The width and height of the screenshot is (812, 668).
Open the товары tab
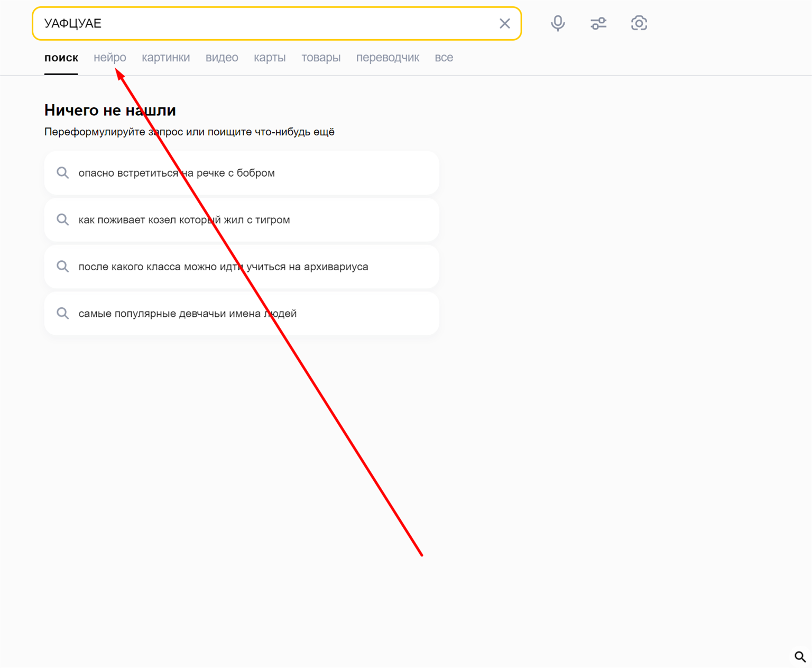click(x=321, y=58)
